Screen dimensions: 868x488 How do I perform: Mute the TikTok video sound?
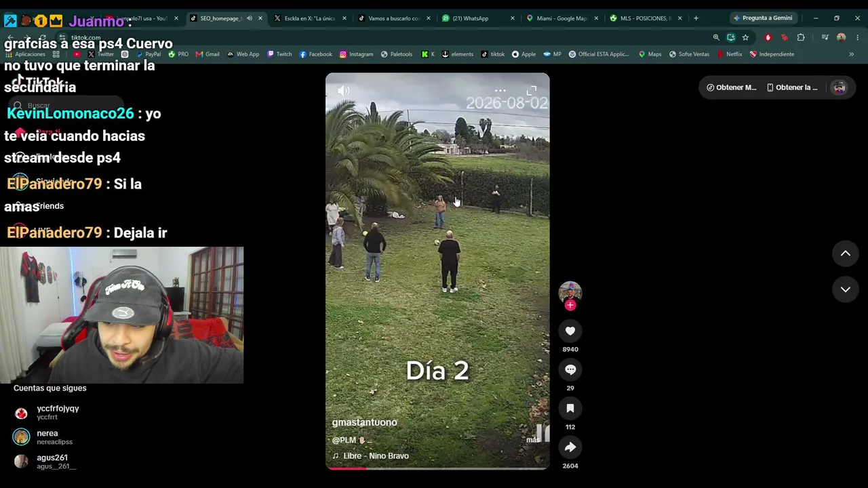point(344,91)
